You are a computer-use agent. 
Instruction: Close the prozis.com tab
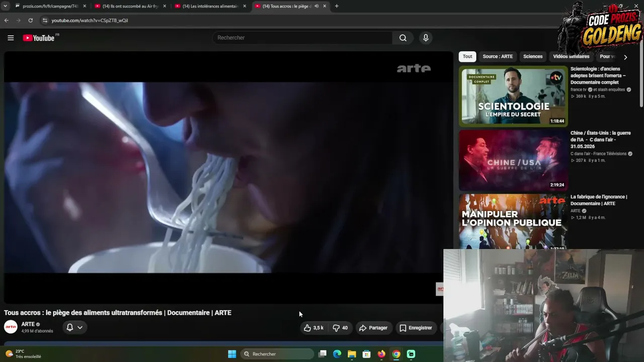coord(85,6)
